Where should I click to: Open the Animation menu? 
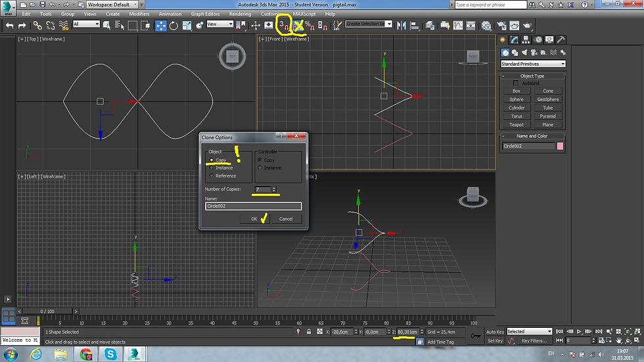[x=170, y=14]
